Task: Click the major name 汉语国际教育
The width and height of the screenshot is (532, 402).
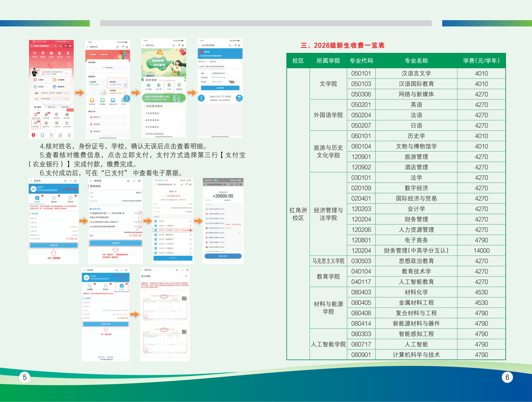Action: tap(416, 84)
